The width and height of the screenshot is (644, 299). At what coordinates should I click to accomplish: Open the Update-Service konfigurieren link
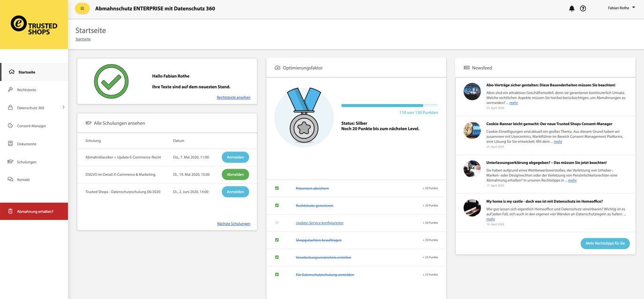coord(320,223)
